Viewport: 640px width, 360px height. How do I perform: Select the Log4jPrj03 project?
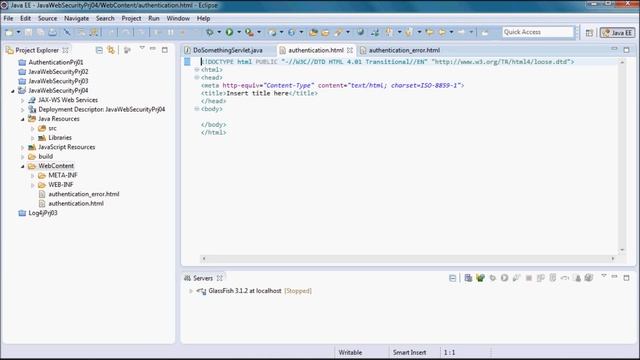click(43, 213)
